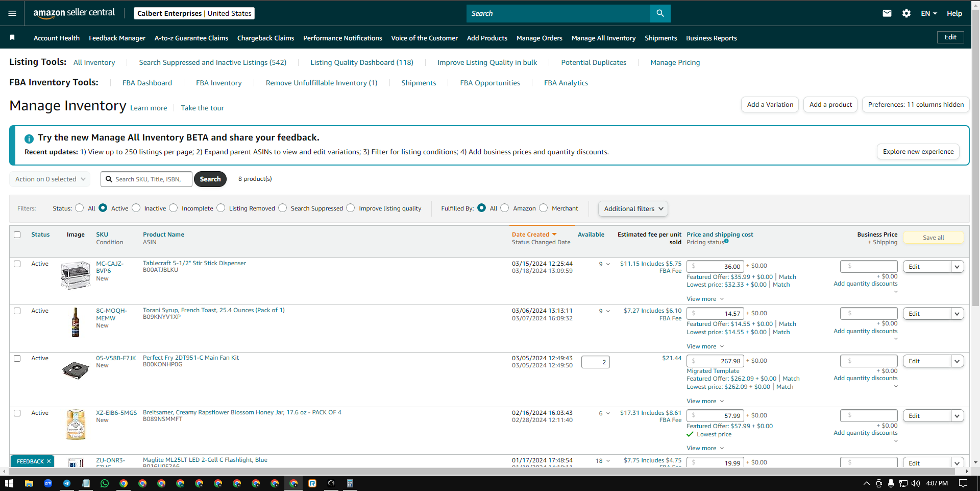Select Fulfilled By Amazon radio button
The image size is (980, 491).
[x=505, y=208]
